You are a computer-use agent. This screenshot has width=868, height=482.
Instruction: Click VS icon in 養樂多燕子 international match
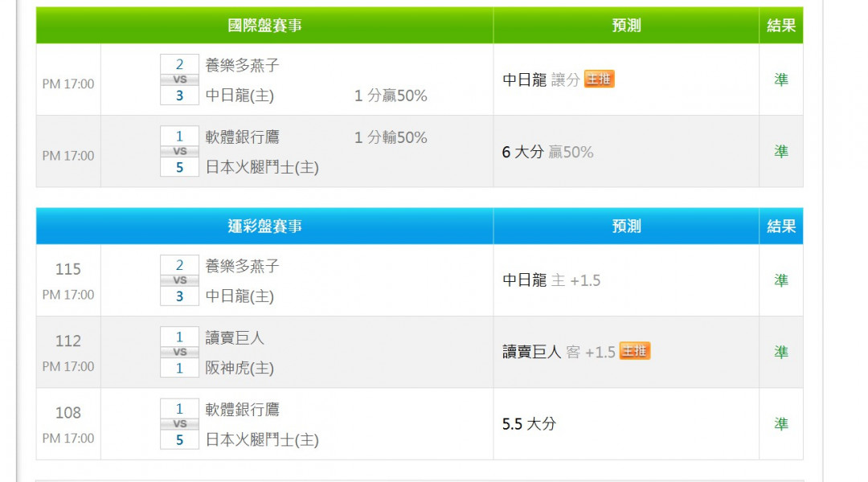tap(179, 80)
